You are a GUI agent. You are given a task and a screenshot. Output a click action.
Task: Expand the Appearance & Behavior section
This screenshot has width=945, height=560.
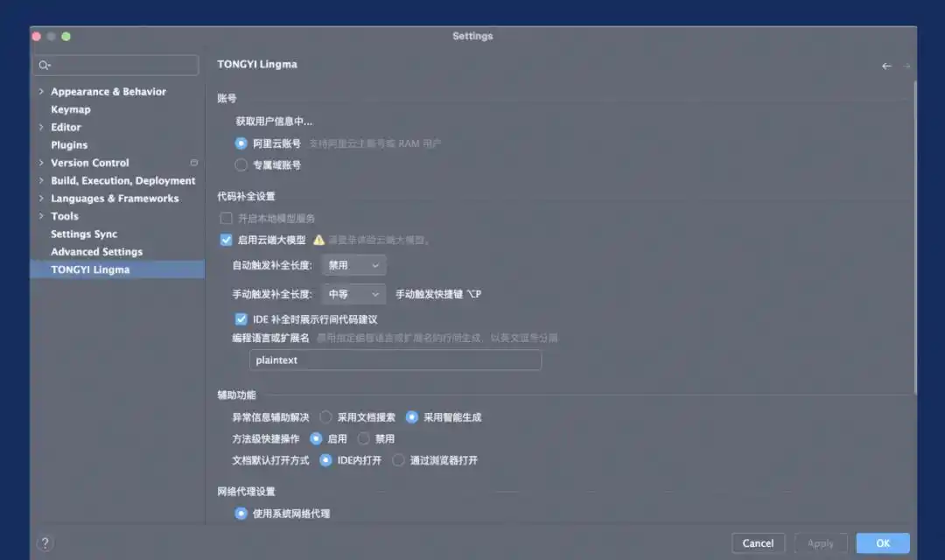(41, 91)
